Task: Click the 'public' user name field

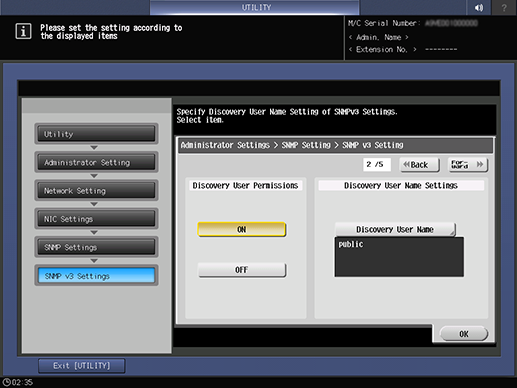Action: pos(399,257)
